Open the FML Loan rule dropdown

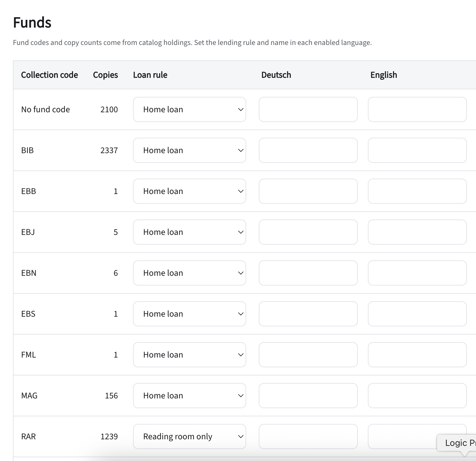(x=190, y=355)
